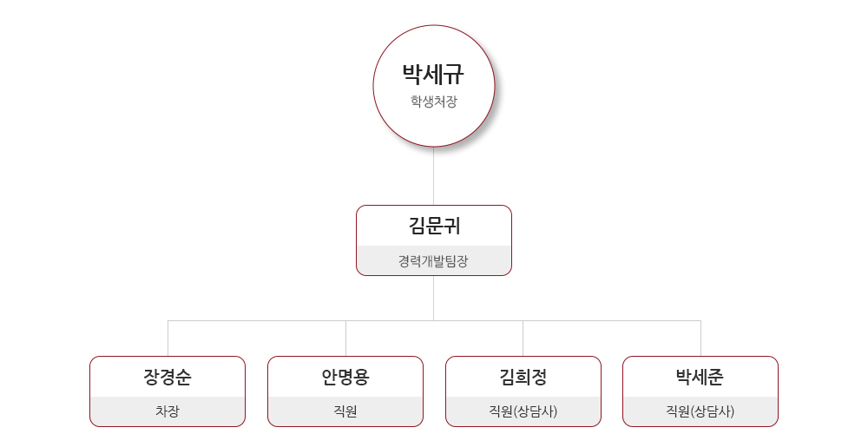Screen dimensions: 868x434
Task: Select the 장경순 name text
Action: click(x=168, y=377)
